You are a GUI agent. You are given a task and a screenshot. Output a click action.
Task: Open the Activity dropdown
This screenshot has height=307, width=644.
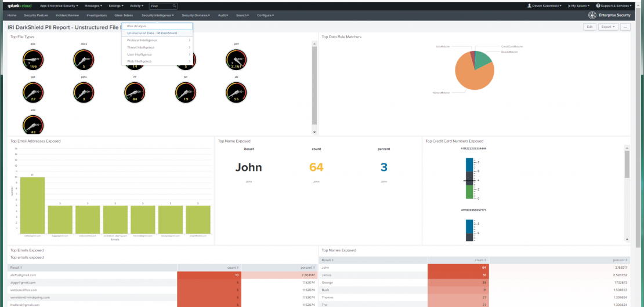click(x=136, y=6)
